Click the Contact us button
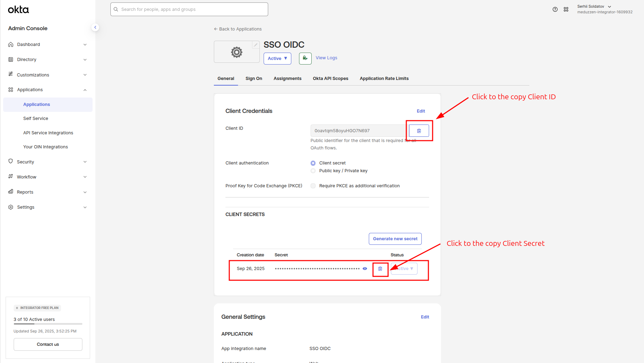The width and height of the screenshot is (644, 363). coord(48,344)
